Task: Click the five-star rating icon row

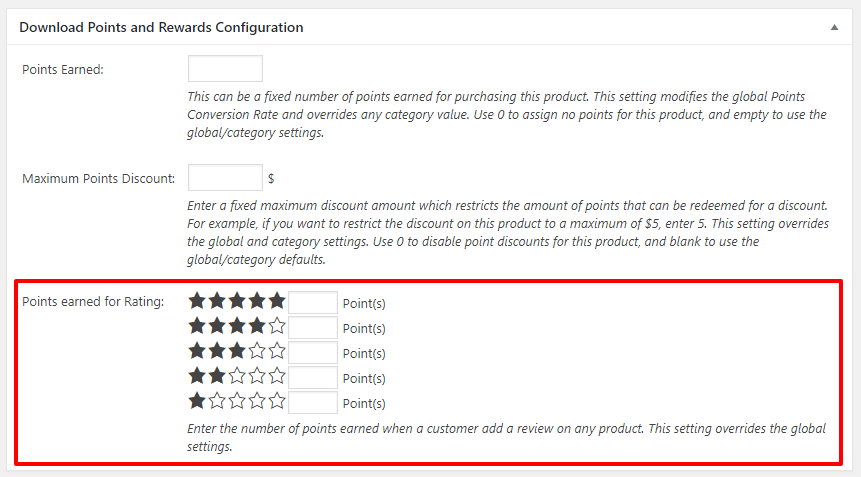Action: (x=237, y=301)
